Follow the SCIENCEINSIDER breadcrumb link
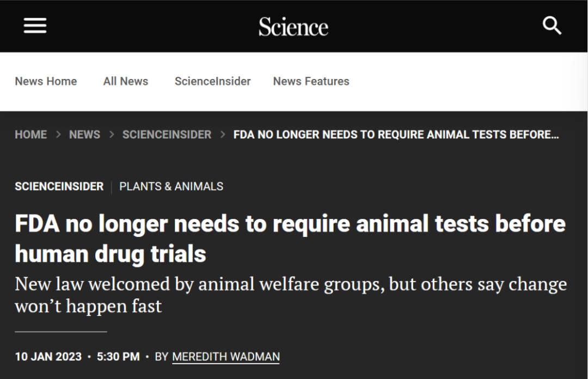 click(167, 135)
